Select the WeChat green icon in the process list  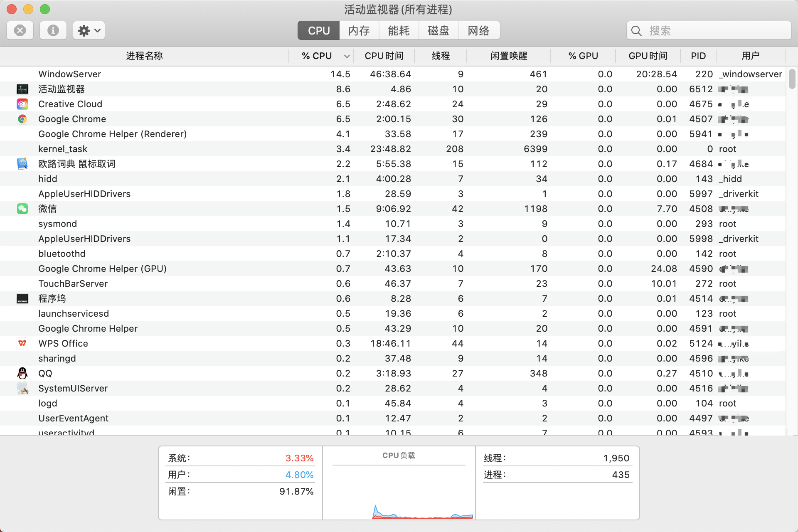click(x=22, y=209)
